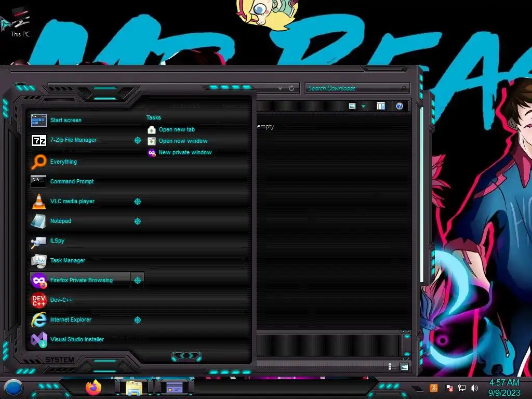Switch to details view in status bar
This screenshot has width=532, height=399.
(390, 367)
